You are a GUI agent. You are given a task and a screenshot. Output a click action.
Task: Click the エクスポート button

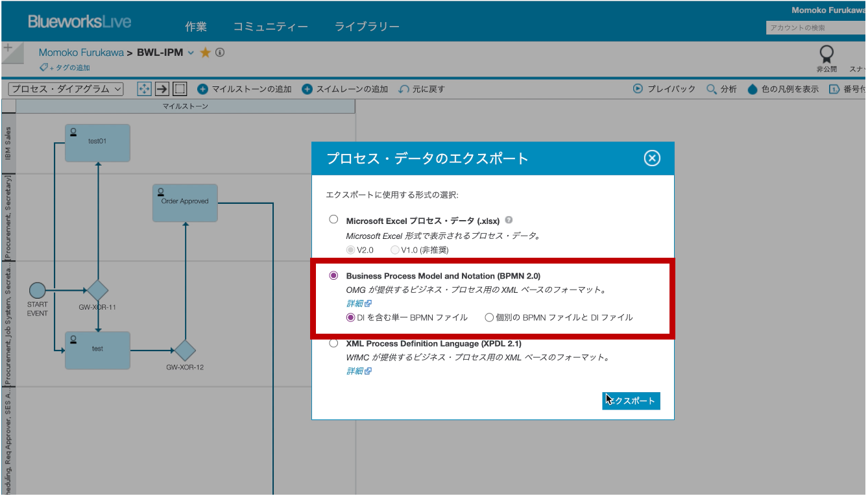(x=631, y=401)
